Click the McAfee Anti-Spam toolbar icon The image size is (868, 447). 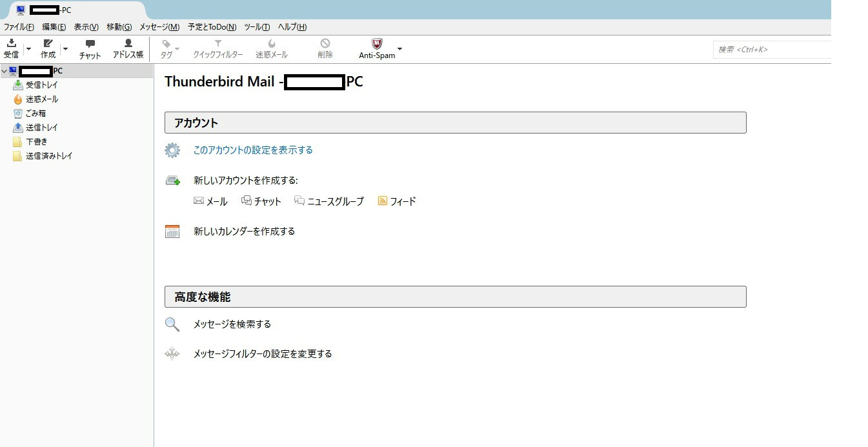pyautogui.click(x=377, y=44)
